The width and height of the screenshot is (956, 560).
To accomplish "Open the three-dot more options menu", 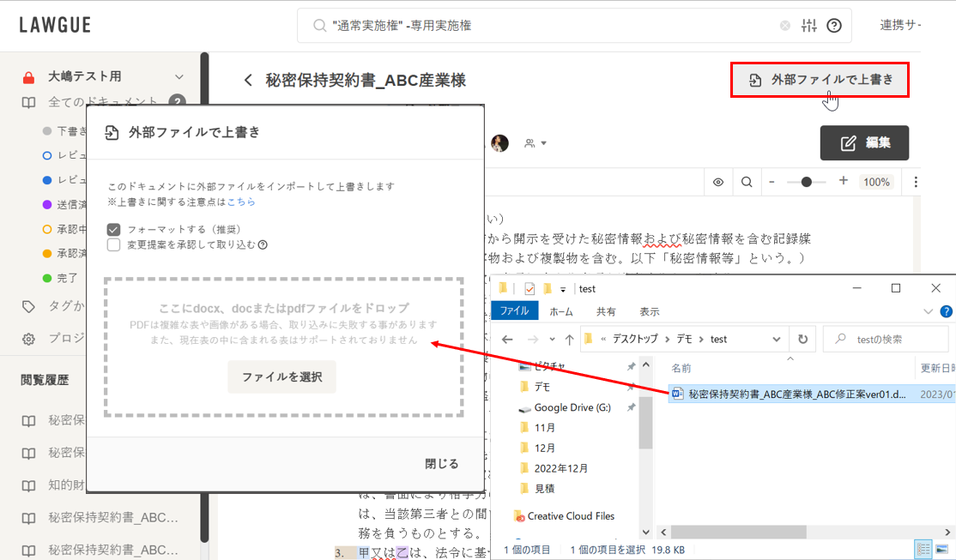I will click(x=916, y=182).
